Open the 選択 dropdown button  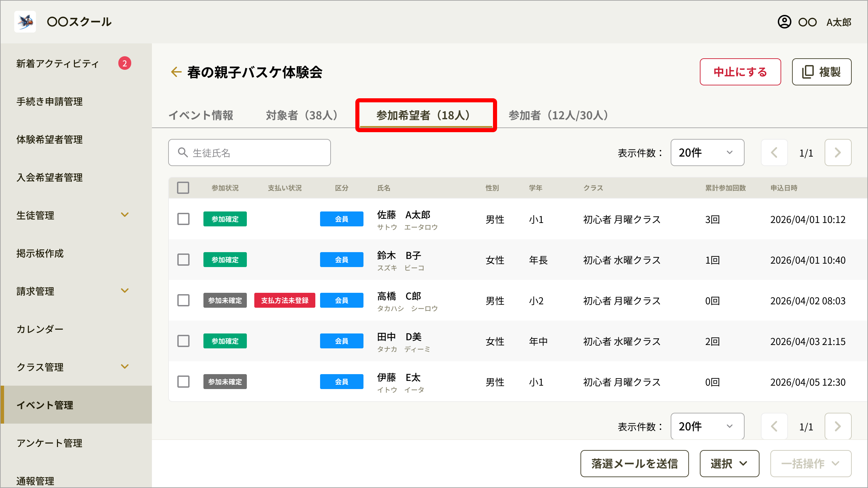tap(729, 464)
